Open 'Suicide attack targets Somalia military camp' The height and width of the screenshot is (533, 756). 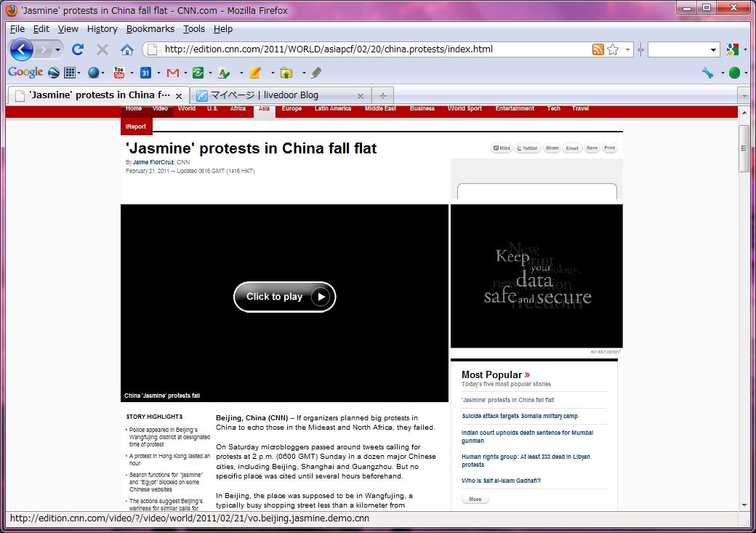tap(520, 416)
